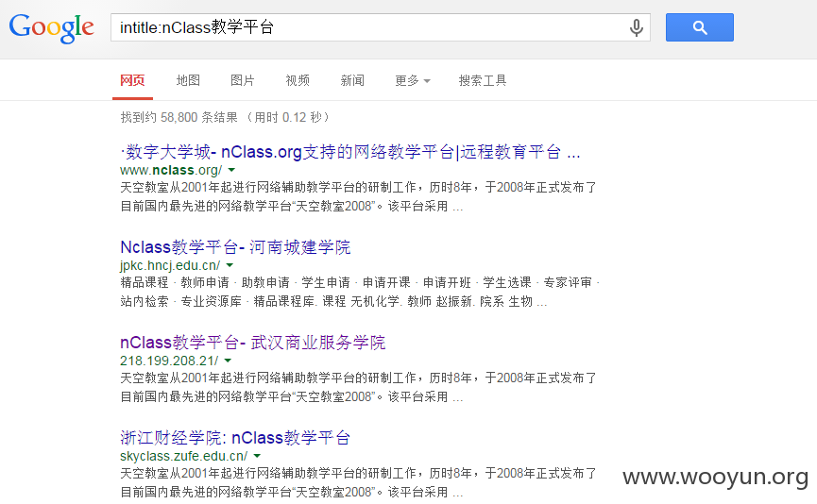The width and height of the screenshot is (817, 504).
Task: Open the 视频 tab
Action: pyautogui.click(x=298, y=81)
